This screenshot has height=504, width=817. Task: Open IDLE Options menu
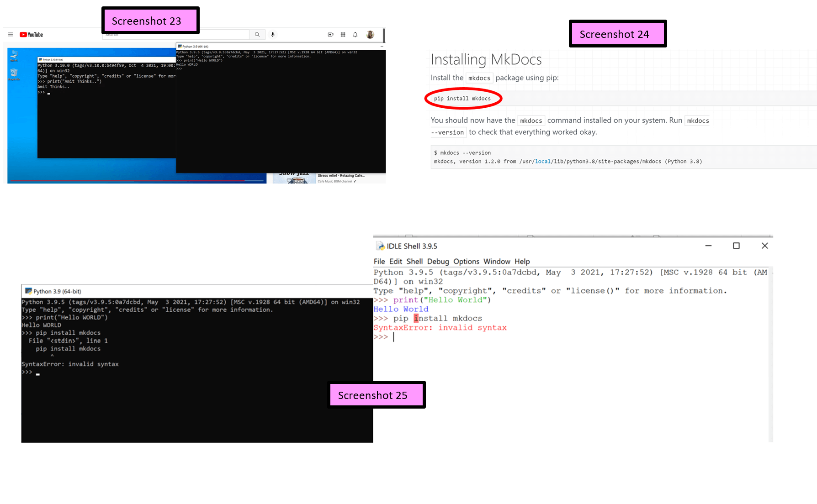(x=466, y=262)
